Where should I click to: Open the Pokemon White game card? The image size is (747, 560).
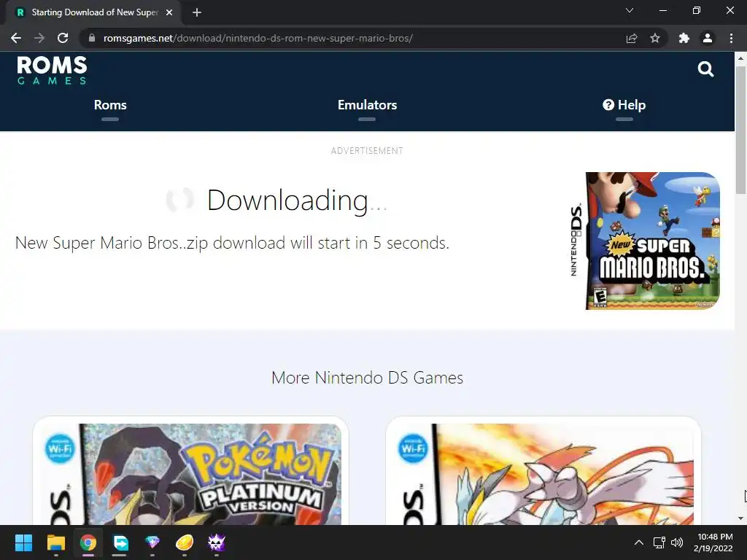point(543,472)
